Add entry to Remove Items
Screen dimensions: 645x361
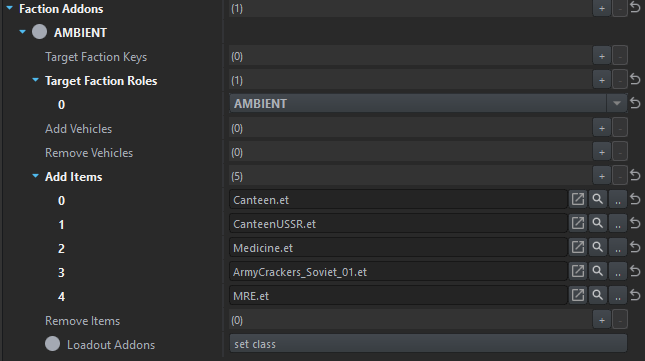[x=602, y=320]
